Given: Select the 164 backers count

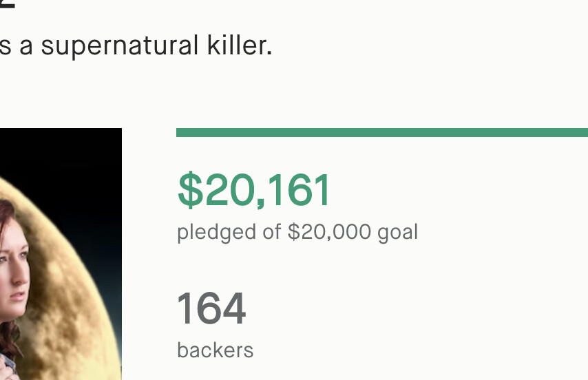Looking at the screenshot, I should [211, 308].
